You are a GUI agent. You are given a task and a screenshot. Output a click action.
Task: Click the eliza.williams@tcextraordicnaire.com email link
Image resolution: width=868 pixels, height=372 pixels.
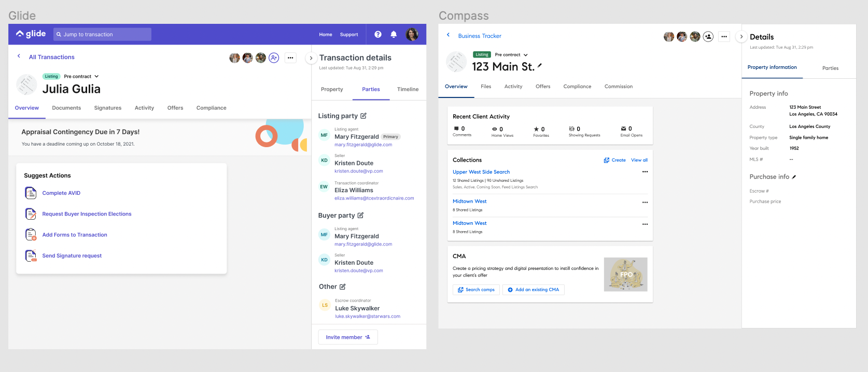(x=374, y=198)
